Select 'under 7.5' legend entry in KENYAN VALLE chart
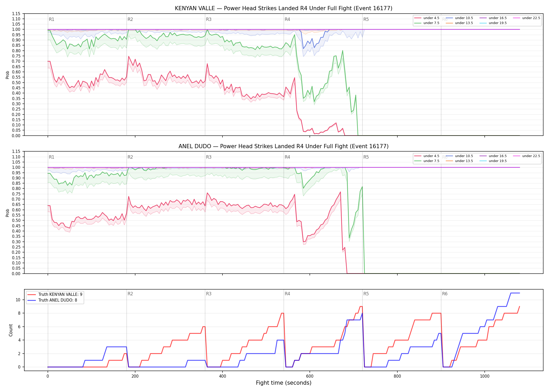Image resolution: width=549 pixels, height=392 pixels. click(427, 23)
